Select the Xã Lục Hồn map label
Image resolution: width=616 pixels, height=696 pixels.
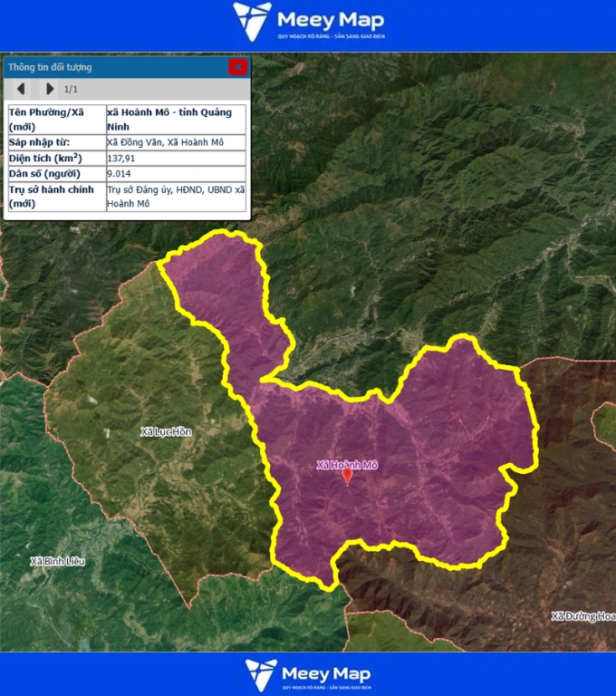point(167,432)
